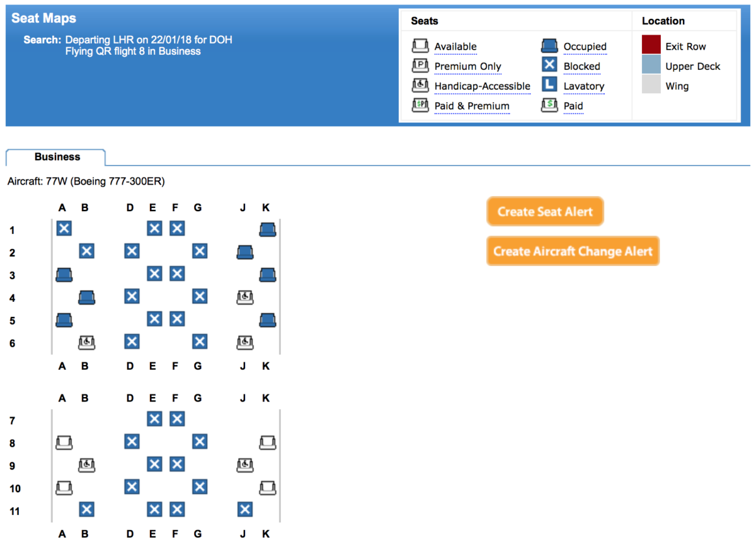Click the Lavatory legend link
756x547 pixels.
(x=584, y=86)
